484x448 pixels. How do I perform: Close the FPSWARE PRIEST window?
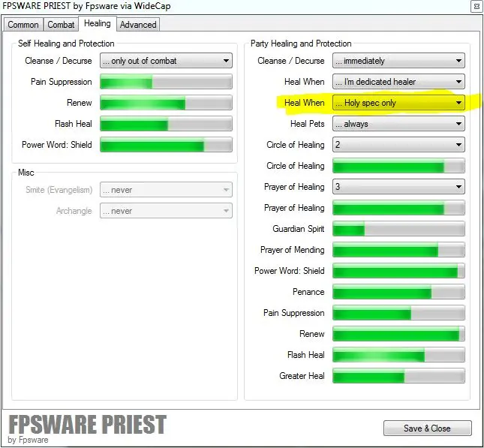[476, 7]
